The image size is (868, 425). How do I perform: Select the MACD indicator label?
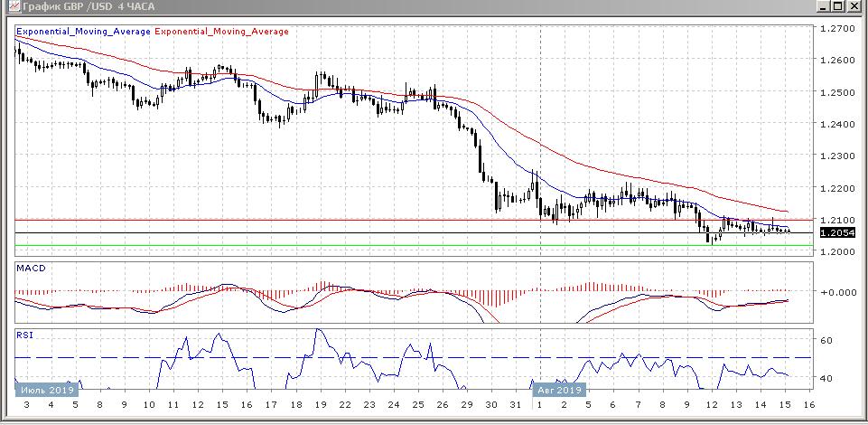(x=31, y=269)
